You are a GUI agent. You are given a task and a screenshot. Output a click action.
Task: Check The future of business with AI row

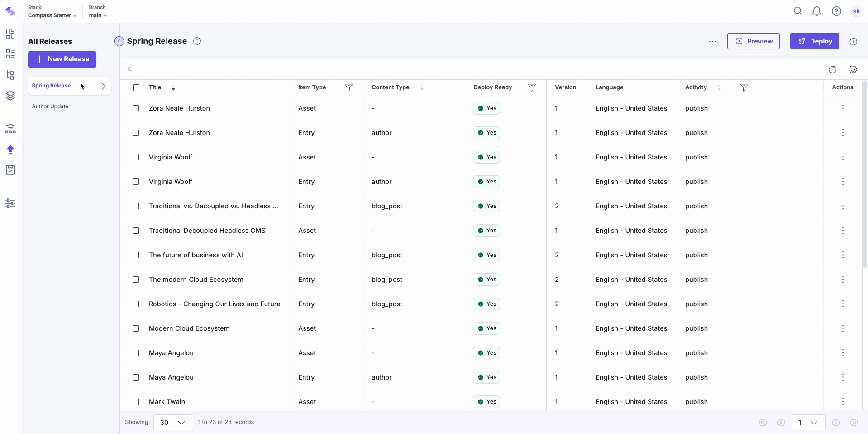click(x=136, y=255)
